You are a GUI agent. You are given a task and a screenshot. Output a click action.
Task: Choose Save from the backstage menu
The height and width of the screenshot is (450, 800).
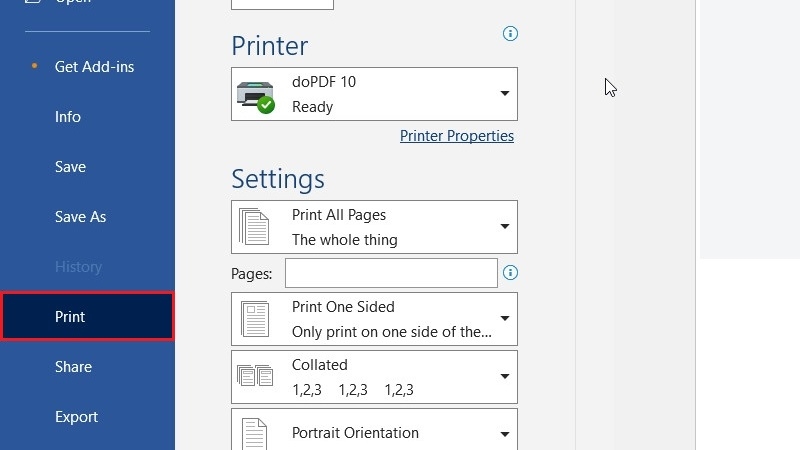70,167
